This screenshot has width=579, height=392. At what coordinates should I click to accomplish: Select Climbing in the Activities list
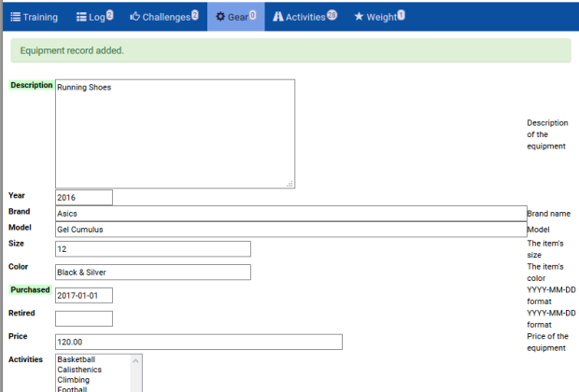(74, 380)
